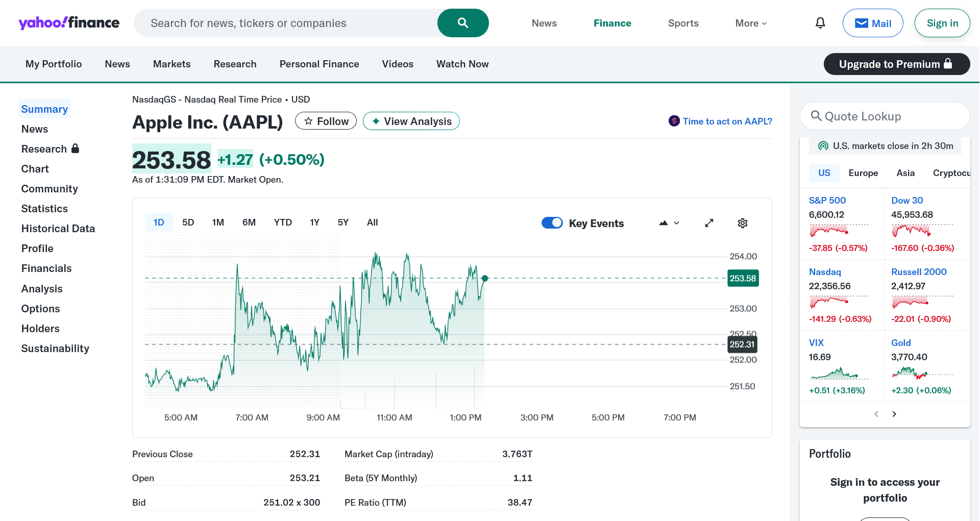Expand the chart to full screen

point(709,223)
